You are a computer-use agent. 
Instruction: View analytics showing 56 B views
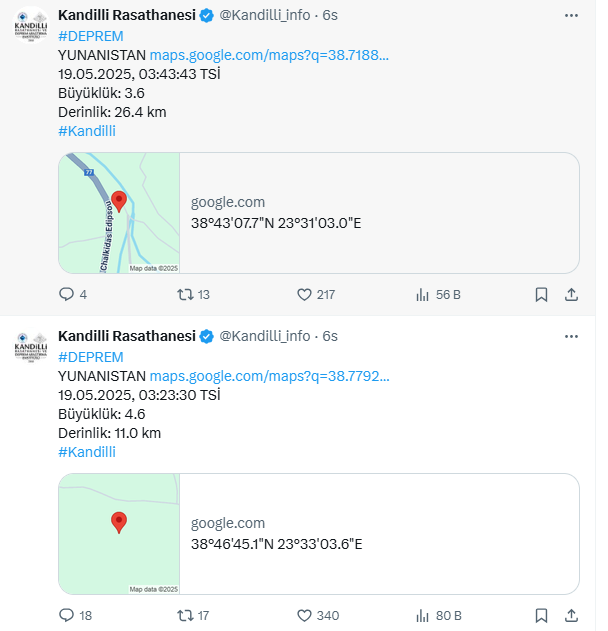(x=423, y=295)
